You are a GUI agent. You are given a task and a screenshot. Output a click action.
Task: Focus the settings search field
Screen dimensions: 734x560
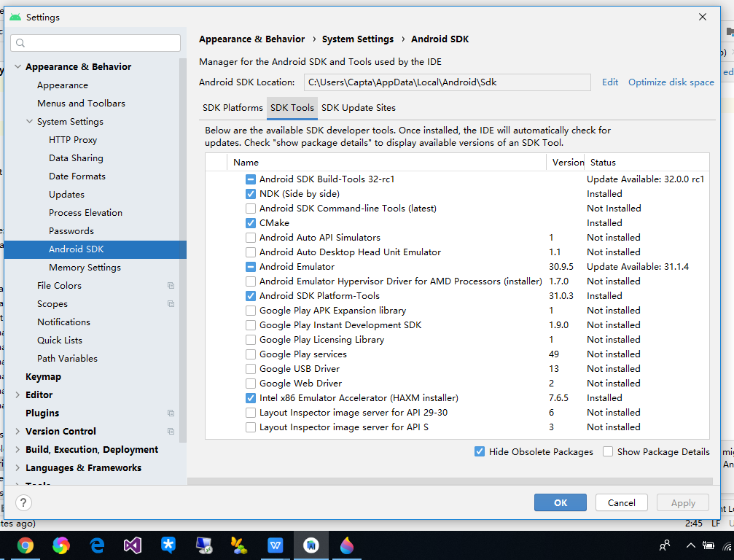pyautogui.click(x=95, y=43)
